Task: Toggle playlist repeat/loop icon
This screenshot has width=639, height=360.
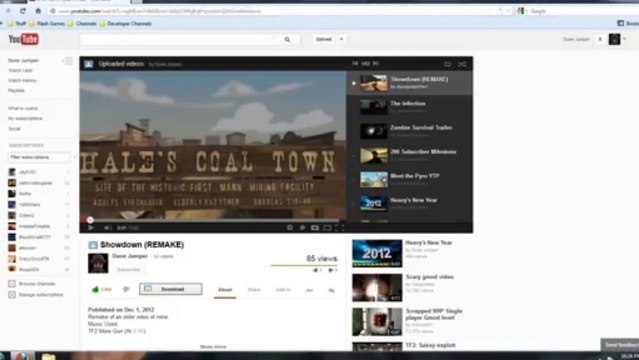Action: (447, 64)
